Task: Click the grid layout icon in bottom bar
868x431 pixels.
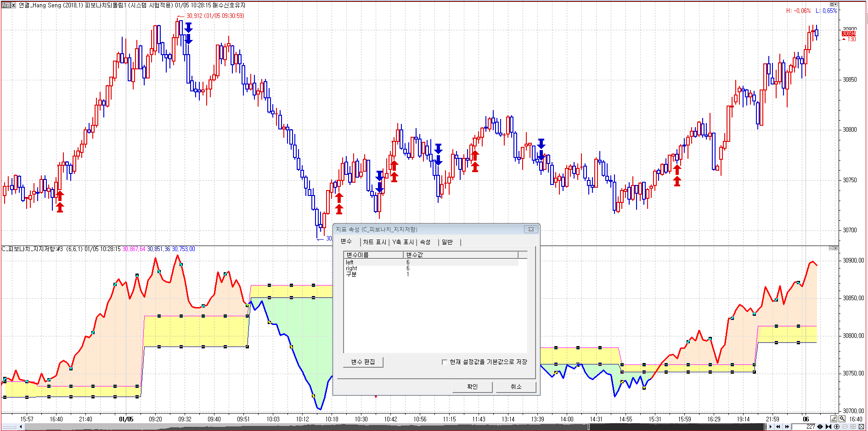Action: [x=853, y=427]
